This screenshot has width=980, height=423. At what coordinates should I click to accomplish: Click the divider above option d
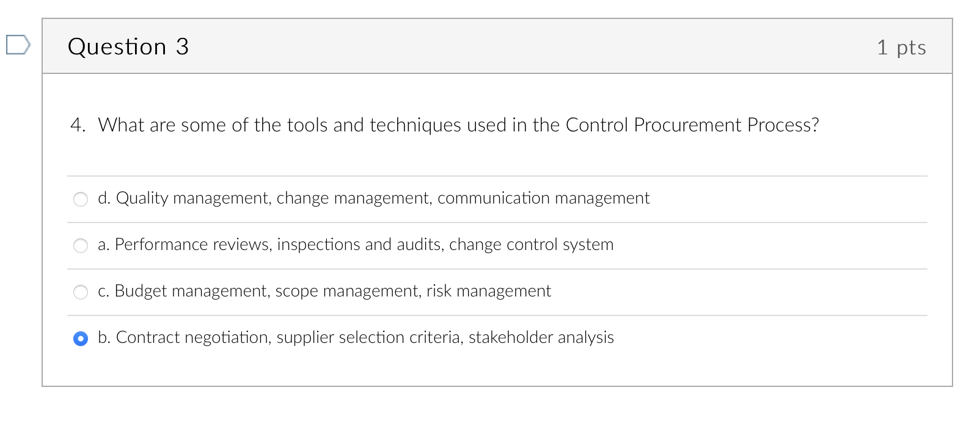pyautogui.click(x=489, y=175)
